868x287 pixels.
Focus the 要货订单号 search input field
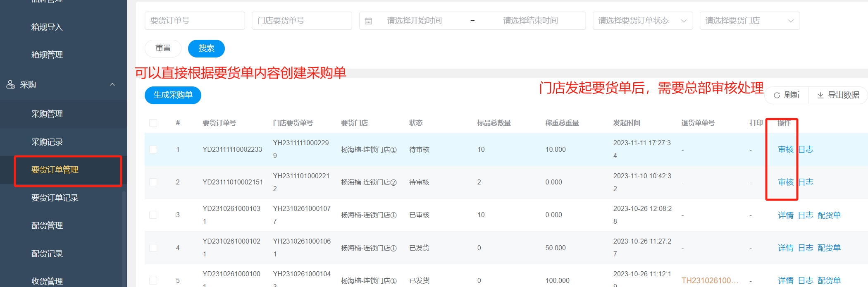point(195,21)
